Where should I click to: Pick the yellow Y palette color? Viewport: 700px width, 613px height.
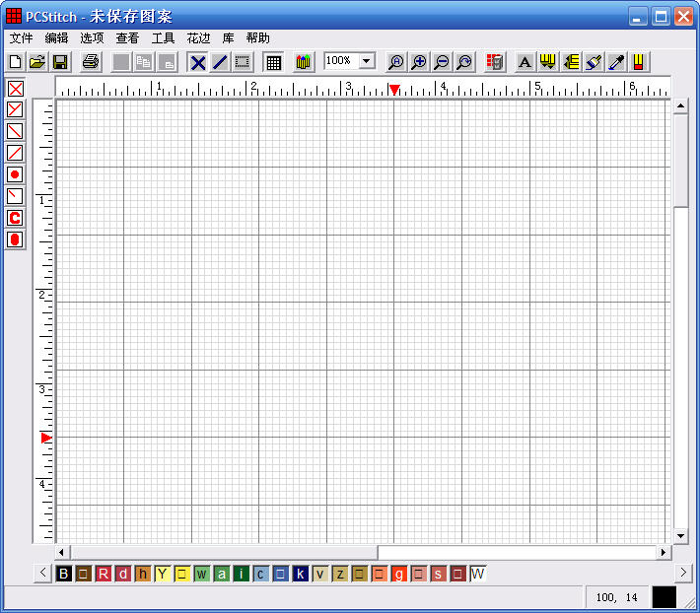162,574
